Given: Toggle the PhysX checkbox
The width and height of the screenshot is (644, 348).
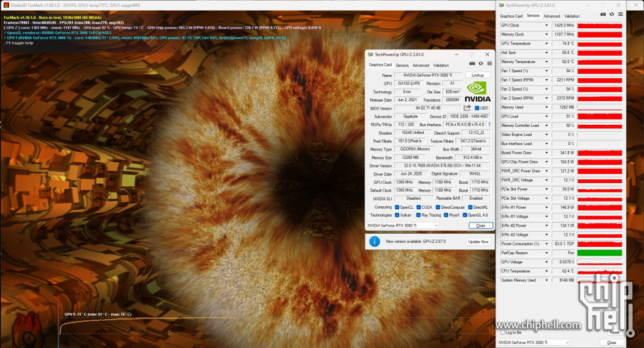Looking at the screenshot, I should tap(446, 215).
